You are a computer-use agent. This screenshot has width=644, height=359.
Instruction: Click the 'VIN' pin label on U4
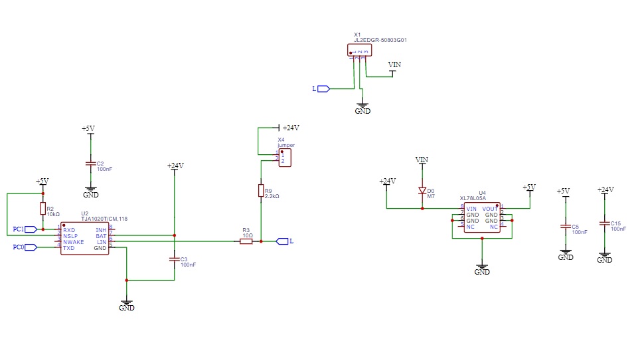tap(471, 209)
